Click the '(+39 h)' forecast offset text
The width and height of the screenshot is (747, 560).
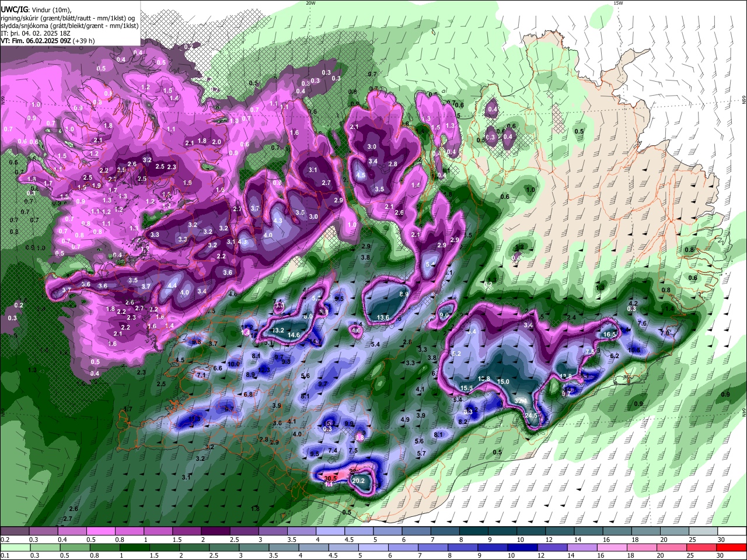click(84, 41)
